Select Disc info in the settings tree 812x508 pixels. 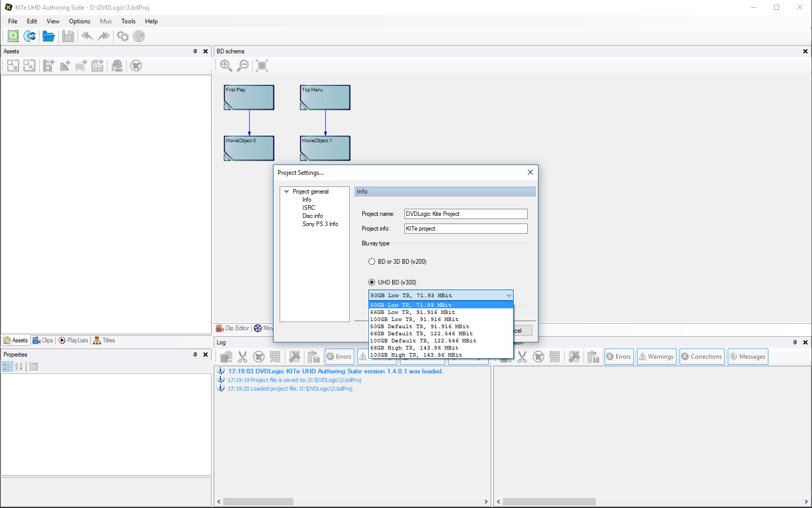tap(313, 216)
